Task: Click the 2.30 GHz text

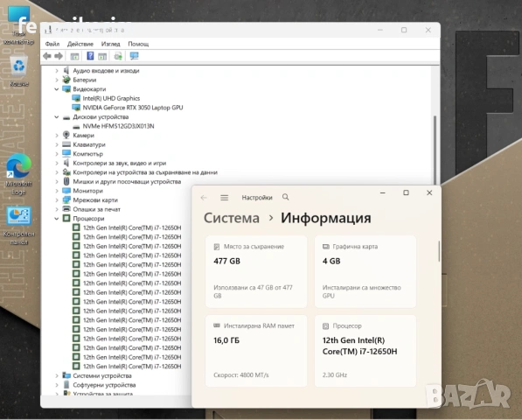Action: [335, 375]
